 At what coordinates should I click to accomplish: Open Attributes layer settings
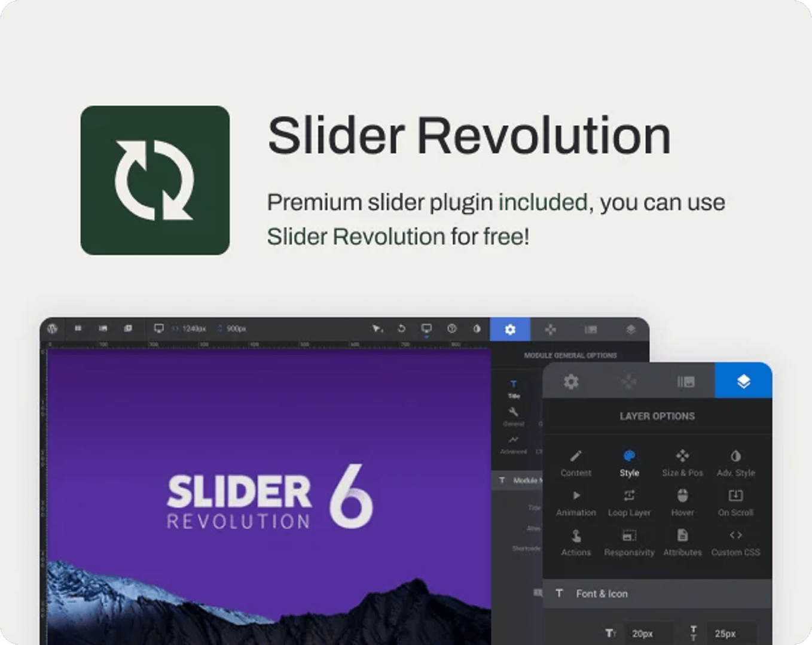[682, 543]
